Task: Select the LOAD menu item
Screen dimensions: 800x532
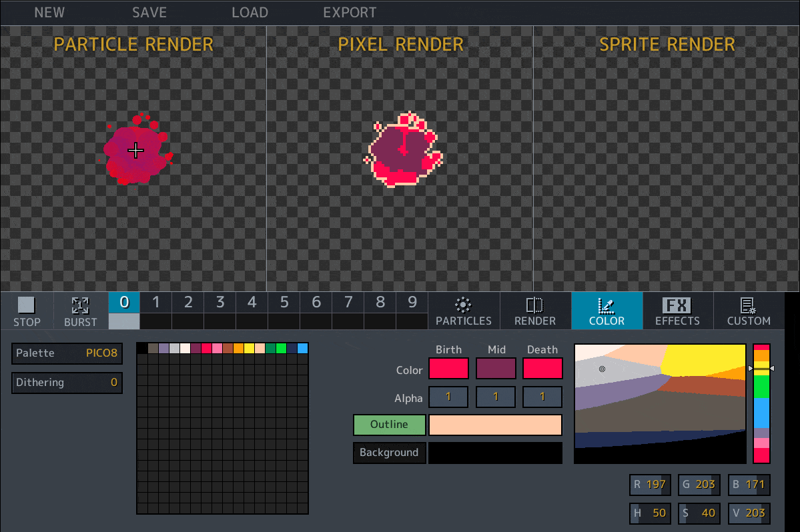Action: coord(250,13)
